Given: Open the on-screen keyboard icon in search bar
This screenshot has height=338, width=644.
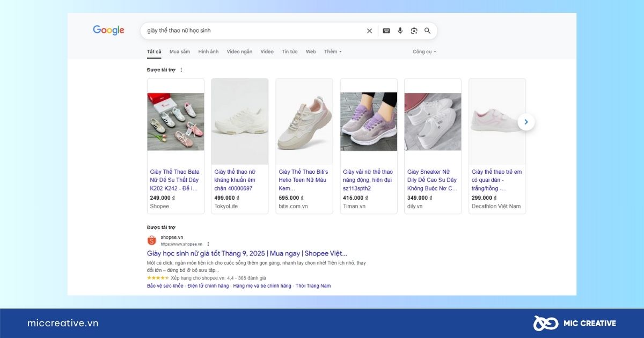Looking at the screenshot, I should click(386, 31).
